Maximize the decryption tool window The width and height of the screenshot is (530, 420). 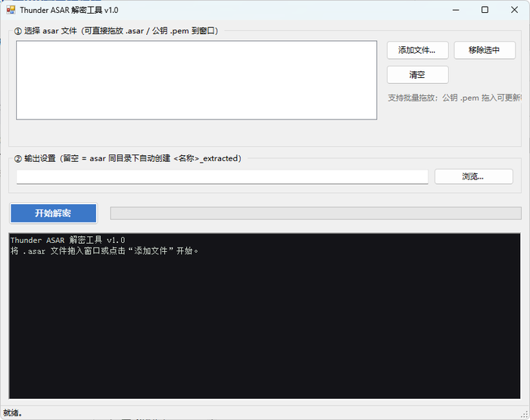click(485, 10)
